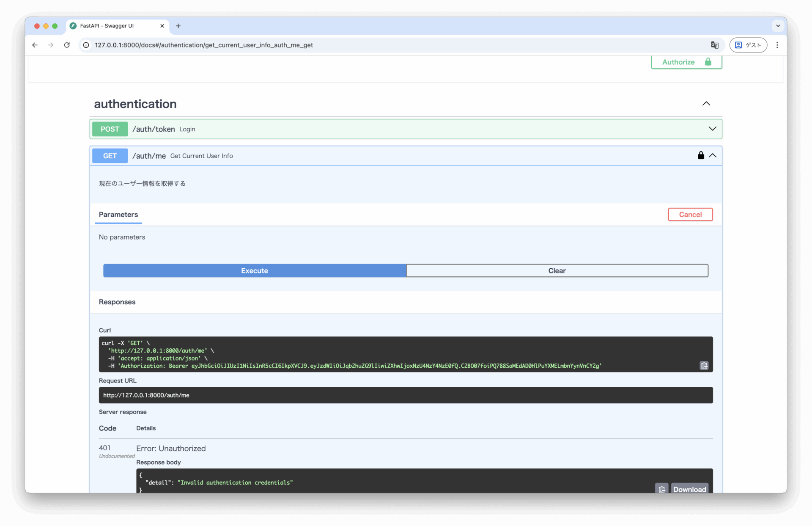View site information icon in address bar
This screenshot has width=812, height=526.
click(86, 45)
